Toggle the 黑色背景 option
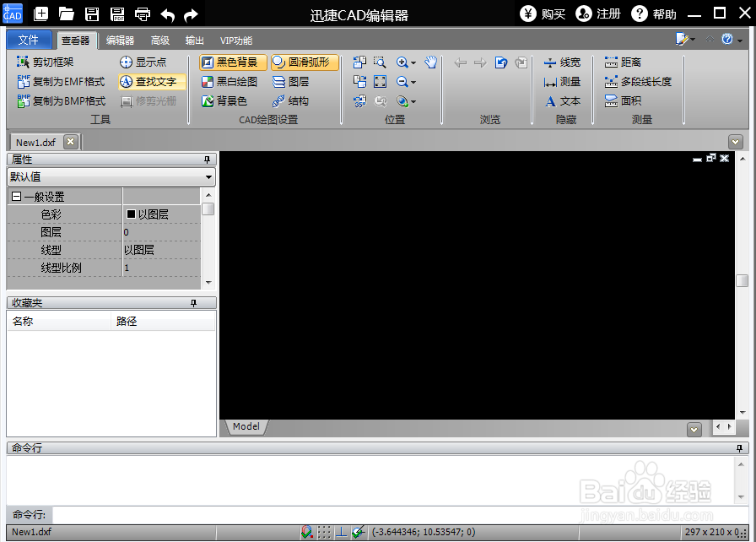Screen dimensions: 756x542 tap(233, 62)
